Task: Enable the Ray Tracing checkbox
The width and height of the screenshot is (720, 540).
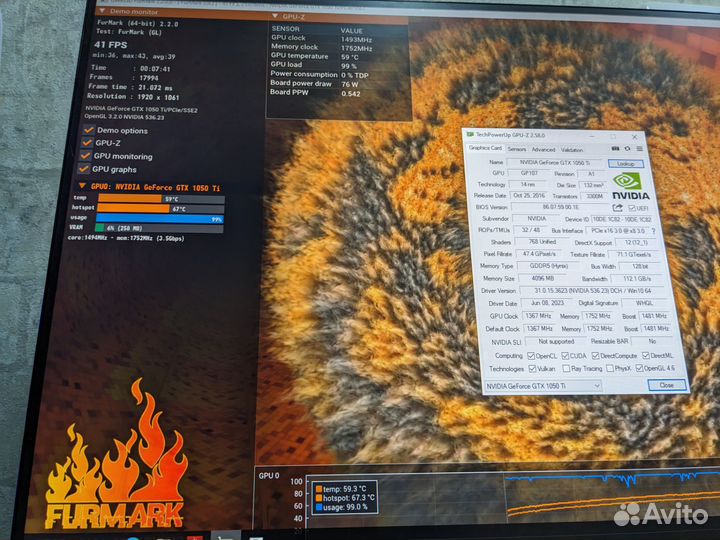Action: pos(566,368)
